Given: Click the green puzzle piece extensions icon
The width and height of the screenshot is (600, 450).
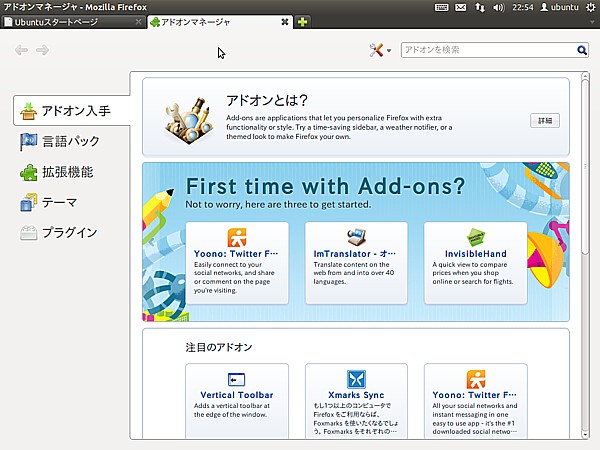Looking at the screenshot, I should 28,172.
